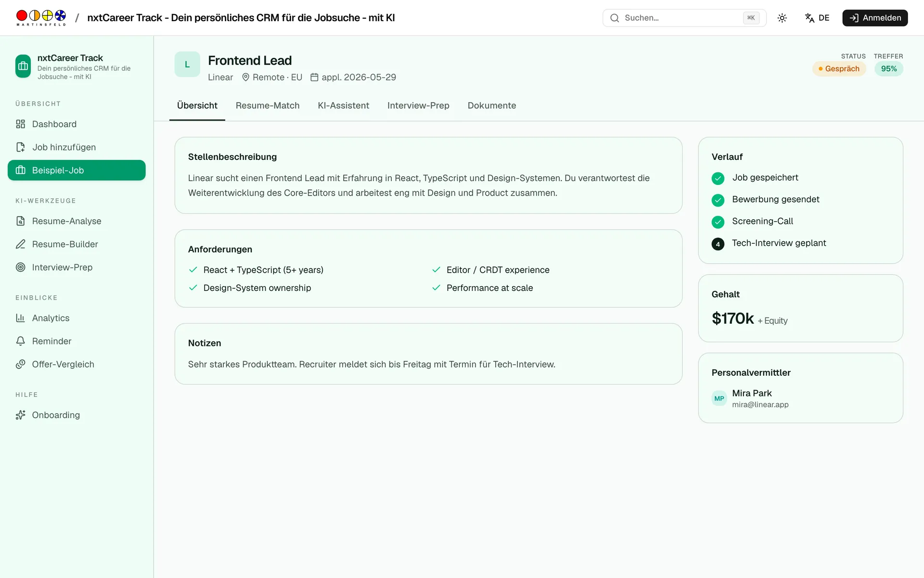Open Dashboard in the sidebar

click(x=77, y=124)
